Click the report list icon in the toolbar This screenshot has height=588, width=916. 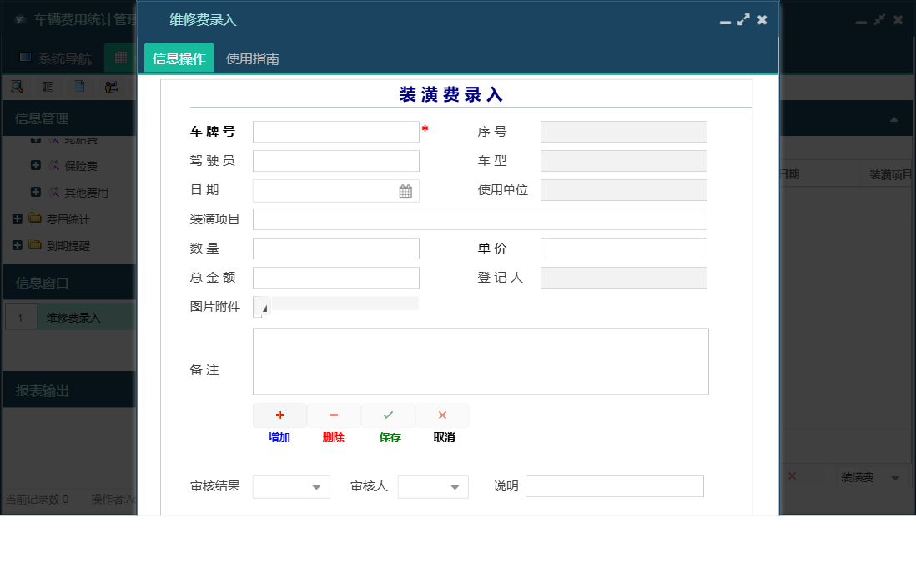(x=48, y=87)
